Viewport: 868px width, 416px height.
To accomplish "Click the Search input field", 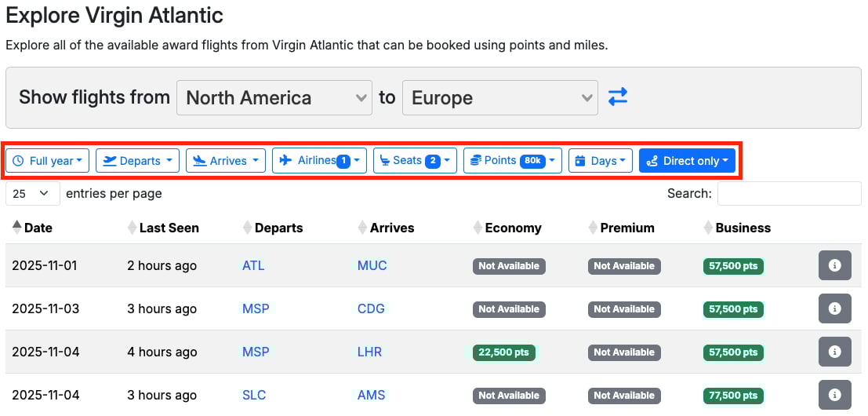I will [x=788, y=193].
